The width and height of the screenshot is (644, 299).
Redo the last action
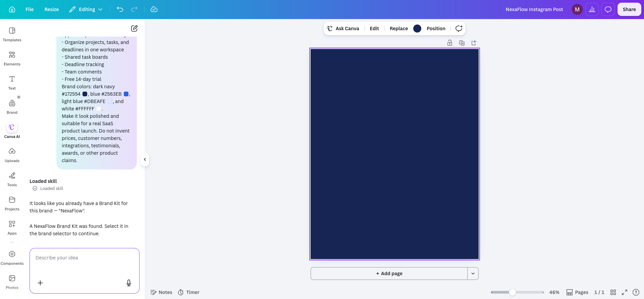(134, 9)
